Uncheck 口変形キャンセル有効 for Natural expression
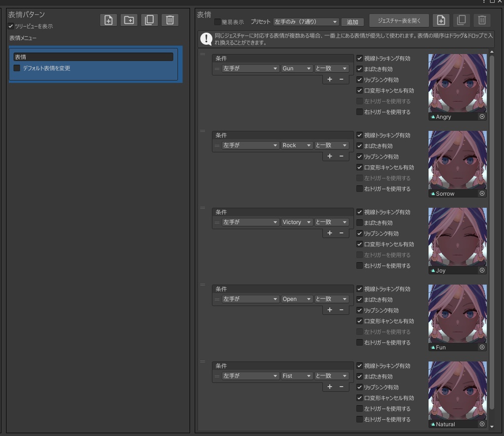504x436 pixels. [359, 398]
